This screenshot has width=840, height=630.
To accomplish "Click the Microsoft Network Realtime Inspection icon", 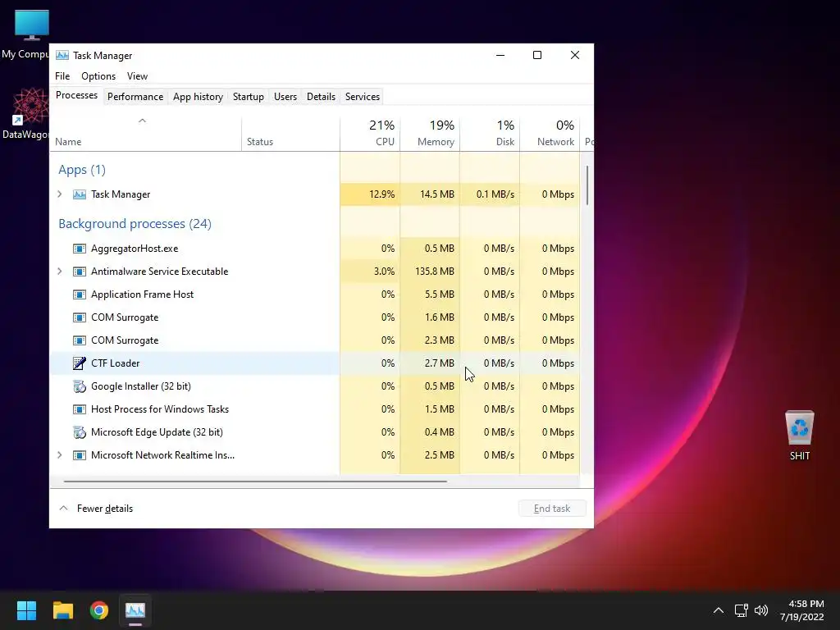I will point(80,455).
